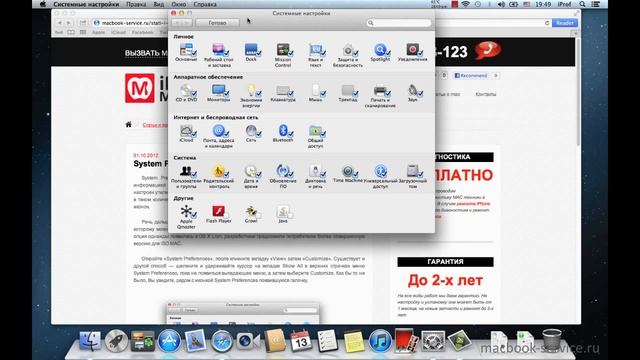Check the Flash Player checkbox
This screenshot has width=640, height=360.
tap(226, 215)
